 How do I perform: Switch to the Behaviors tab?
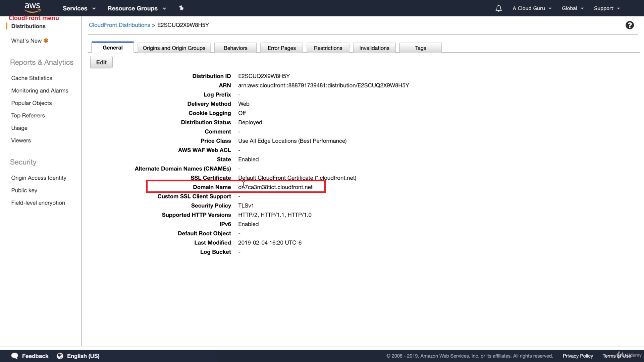pyautogui.click(x=235, y=48)
